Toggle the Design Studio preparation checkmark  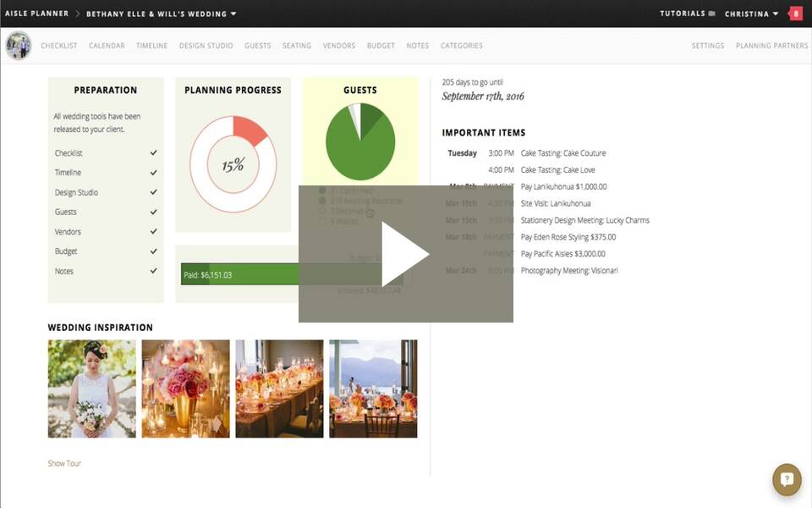154,192
